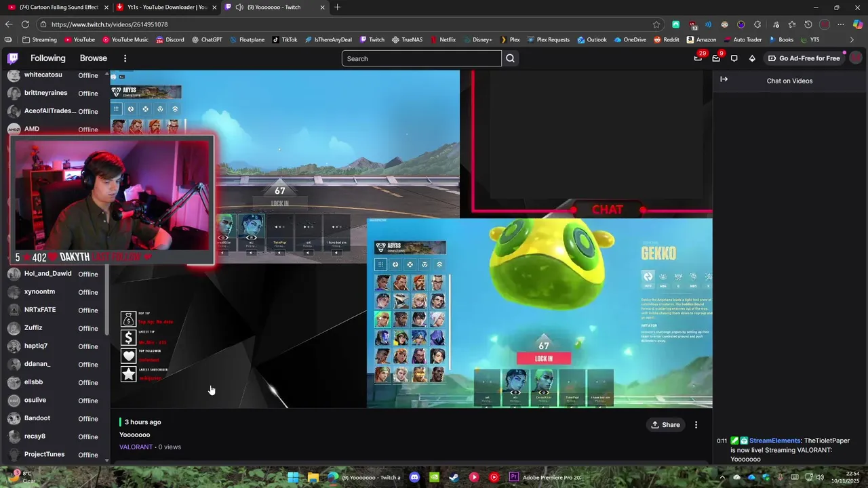This screenshot has width=868, height=488.
Task: Open Twitch notifications inbox with 29 badge
Action: coord(698,58)
